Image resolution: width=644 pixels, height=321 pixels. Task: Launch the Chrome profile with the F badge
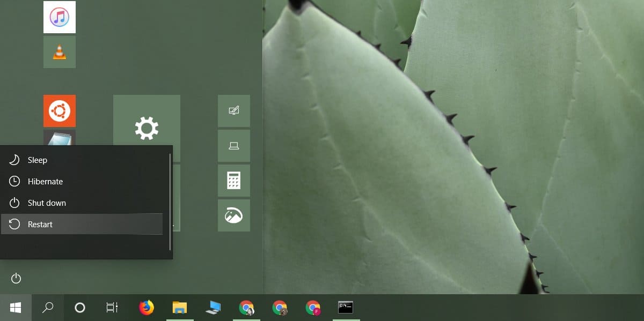313,308
